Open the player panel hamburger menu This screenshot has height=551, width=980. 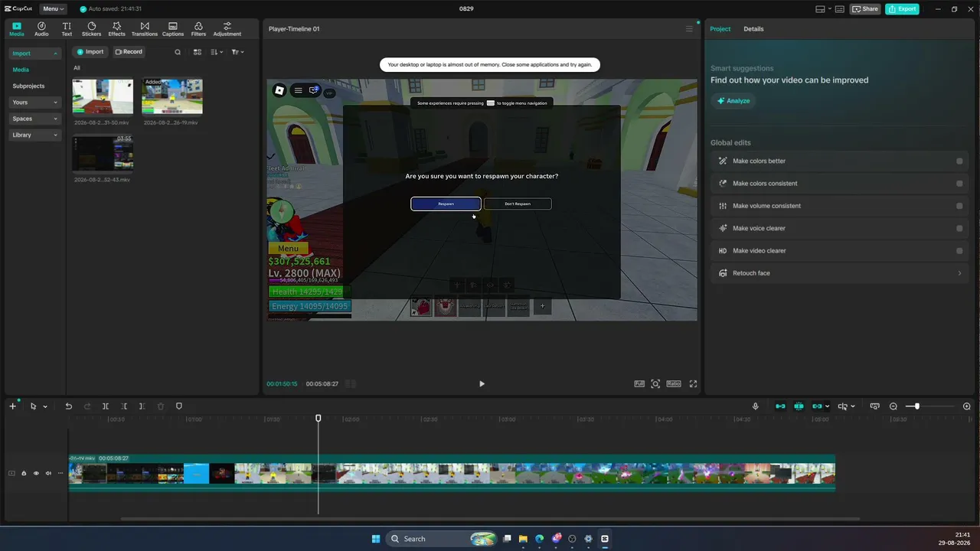689,29
